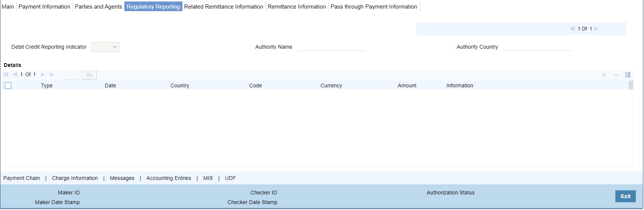Open the Remittance Information tab

pyautogui.click(x=297, y=7)
